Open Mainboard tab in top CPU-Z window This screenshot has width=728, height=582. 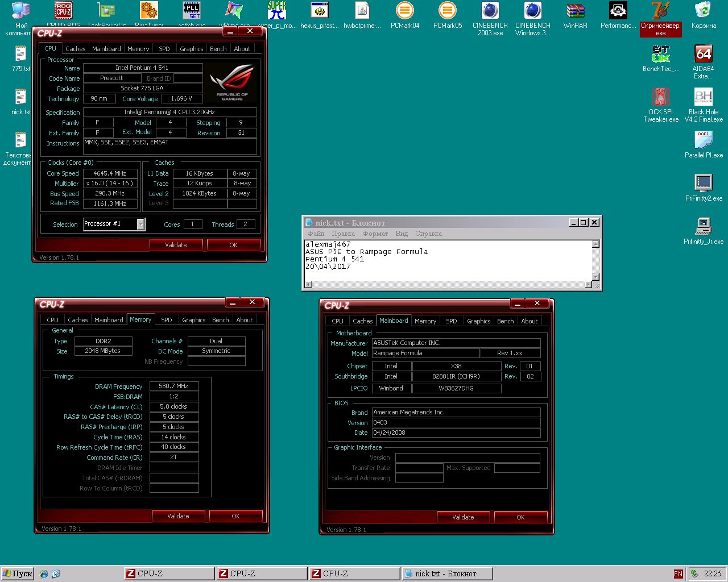(x=106, y=49)
